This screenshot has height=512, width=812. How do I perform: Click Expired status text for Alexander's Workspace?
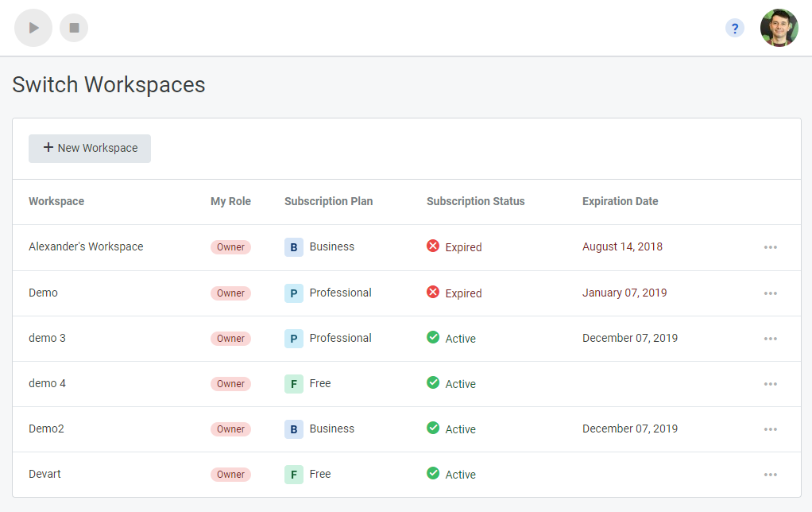[x=463, y=248]
